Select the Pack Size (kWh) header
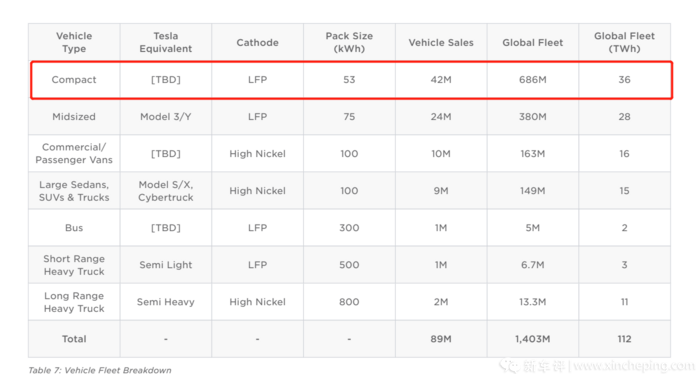The width and height of the screenshot is (700, 376). point(349,42)
